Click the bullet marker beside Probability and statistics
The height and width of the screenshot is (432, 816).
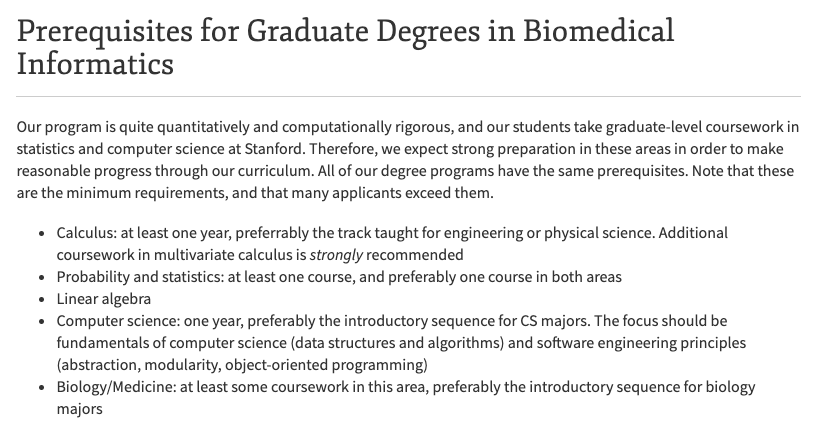point(40,277)
